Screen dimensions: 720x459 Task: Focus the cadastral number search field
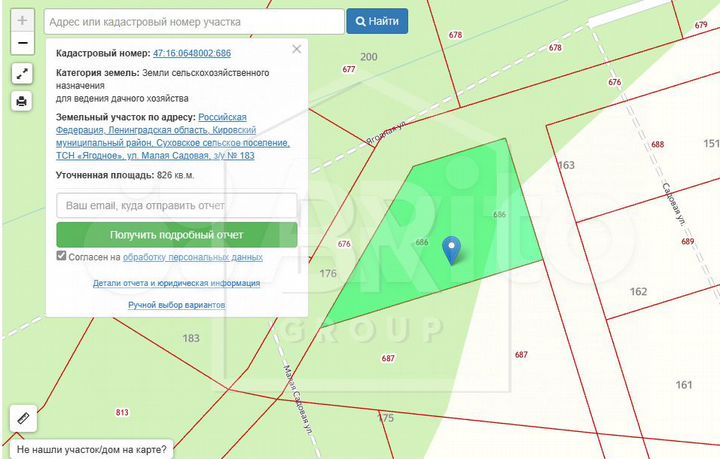(193, 21)
